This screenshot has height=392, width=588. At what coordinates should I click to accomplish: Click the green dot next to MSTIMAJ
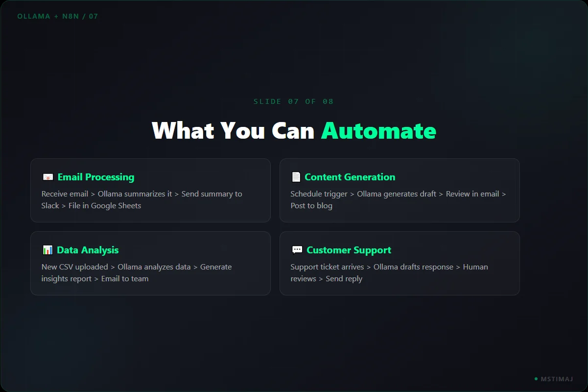tap(536, 379)
